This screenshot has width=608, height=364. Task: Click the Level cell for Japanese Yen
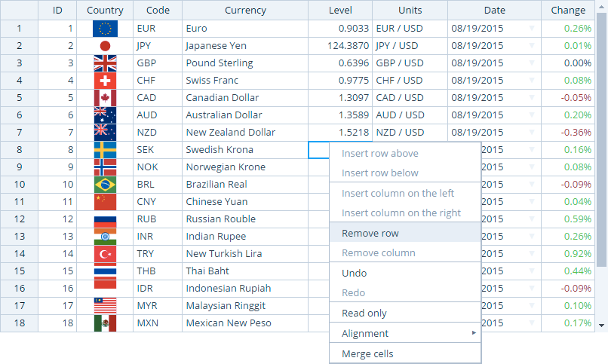coord(340,46)
